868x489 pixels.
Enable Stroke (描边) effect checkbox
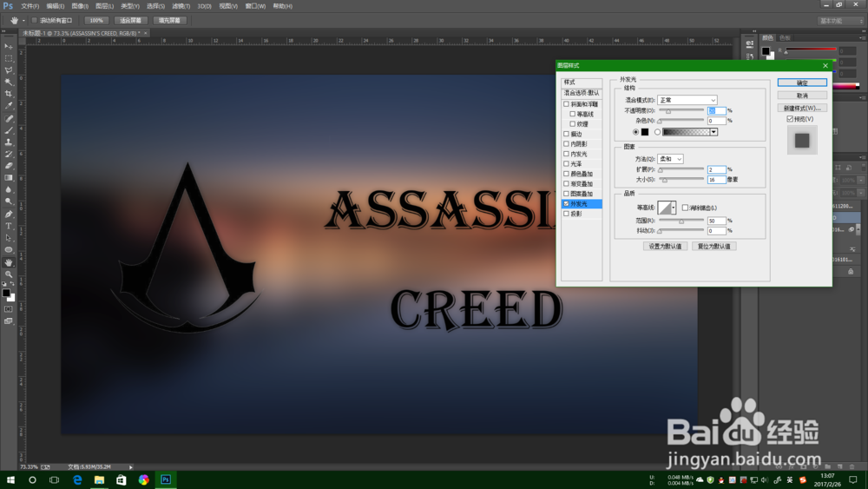pyautogui.click(x=566, y=134)
